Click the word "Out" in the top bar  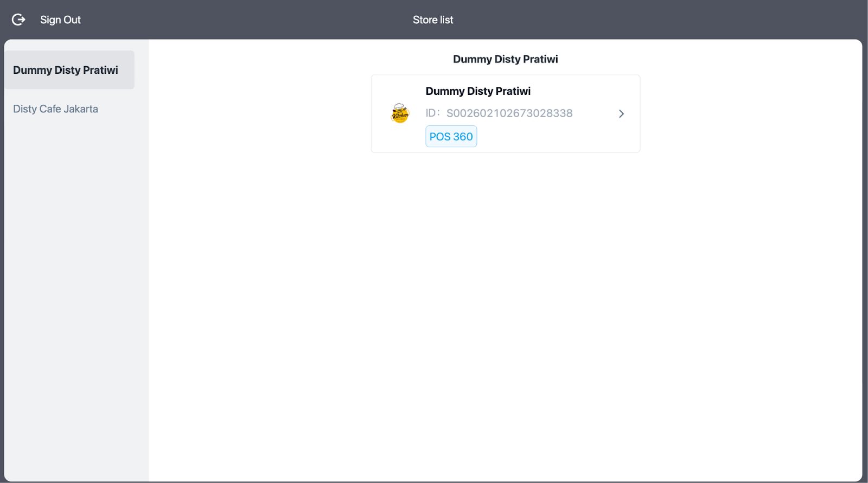72,20
